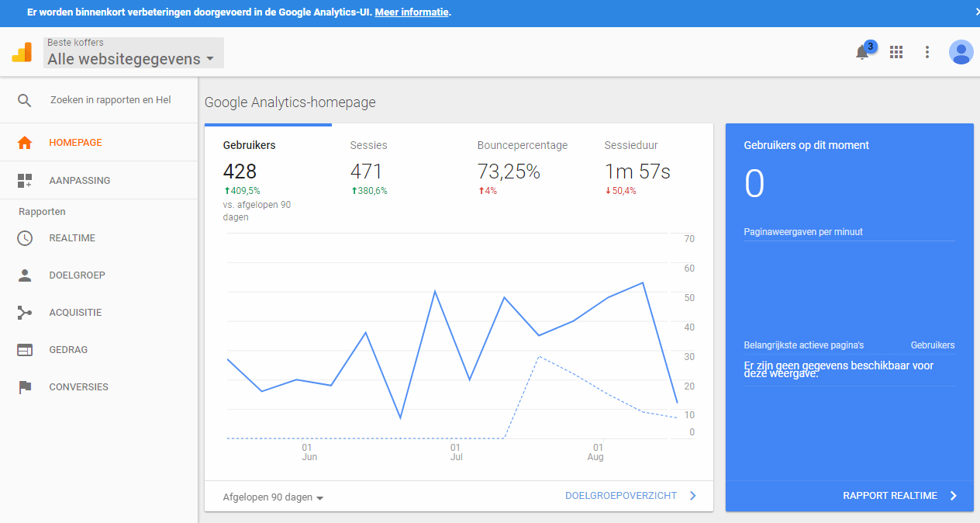Open the REALTIME reports section
This screenshot has height=523, width=980.
tap(98, 238)
